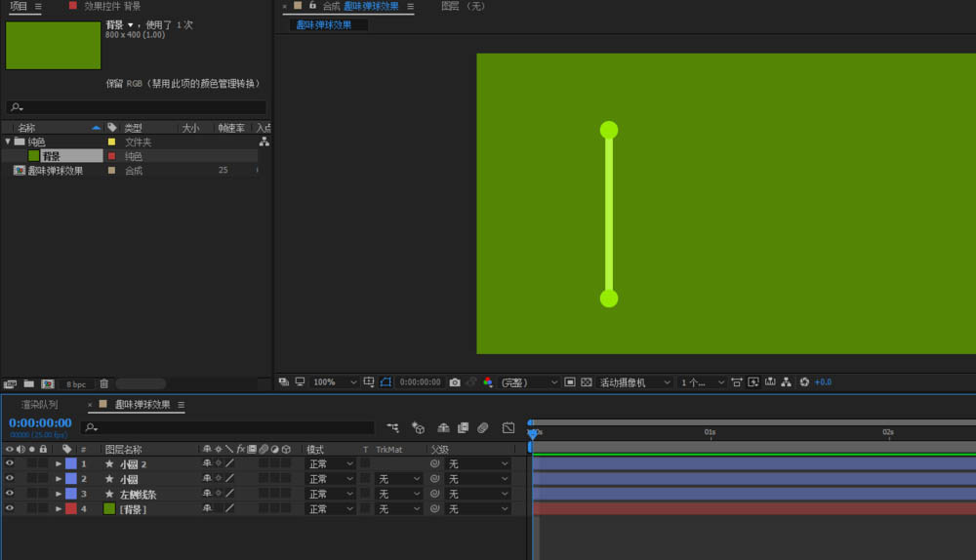Toggle quality switch for 左侧线条 layer
This screenshot has width=976, height=560.
pyautogui.click(x=229, y=494)
